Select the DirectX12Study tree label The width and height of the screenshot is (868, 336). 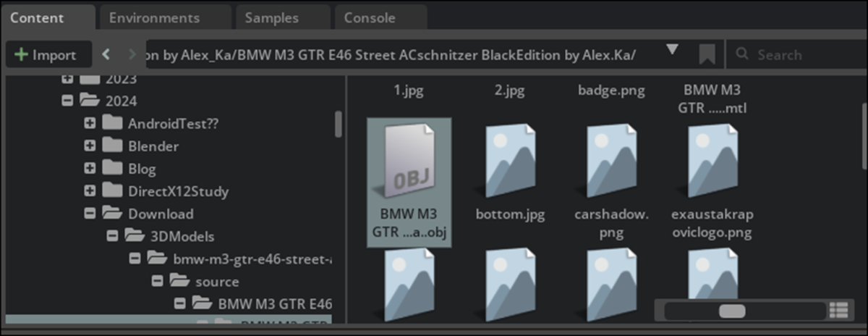click(x=178, y=192)
